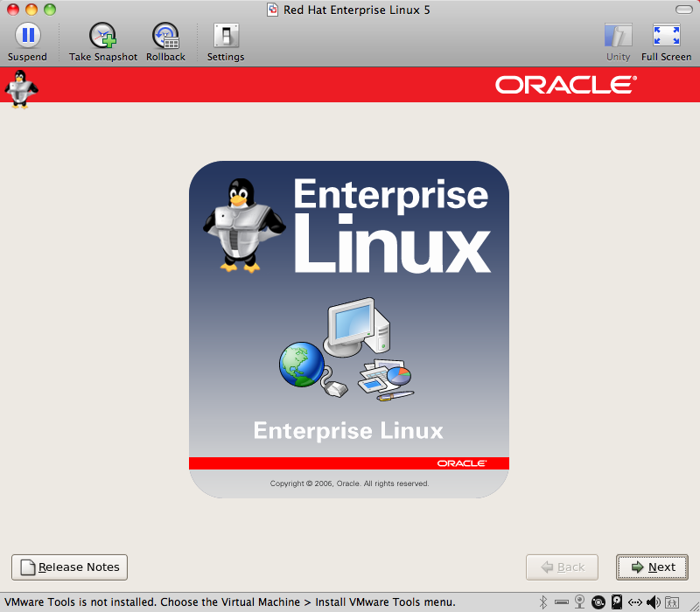The width and height of the screenshot is (700, 612).
Task: Click the Red Hat Enterprise Linux 5 title text
Action: pyautogui.click(x=357, y=10)
